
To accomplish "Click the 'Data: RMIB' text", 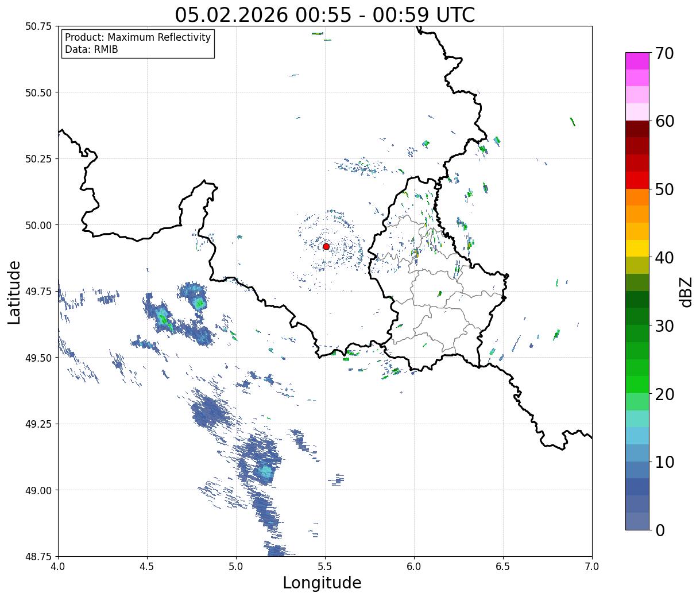I will 91,50.
